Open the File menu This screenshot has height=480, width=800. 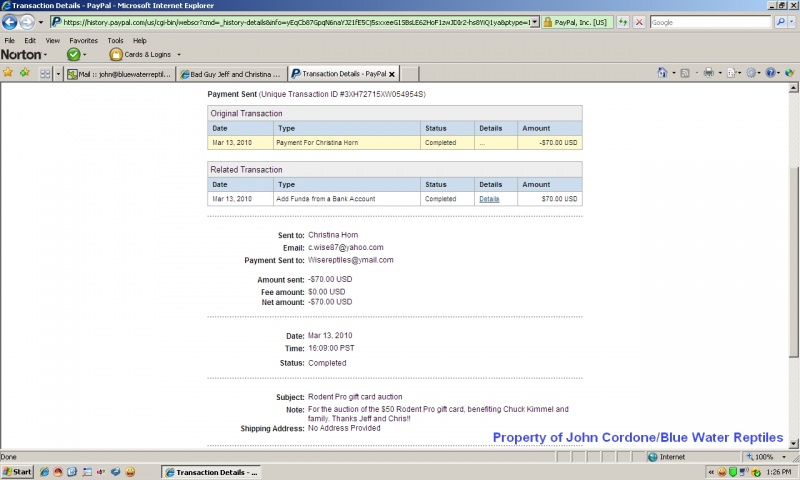10,40
